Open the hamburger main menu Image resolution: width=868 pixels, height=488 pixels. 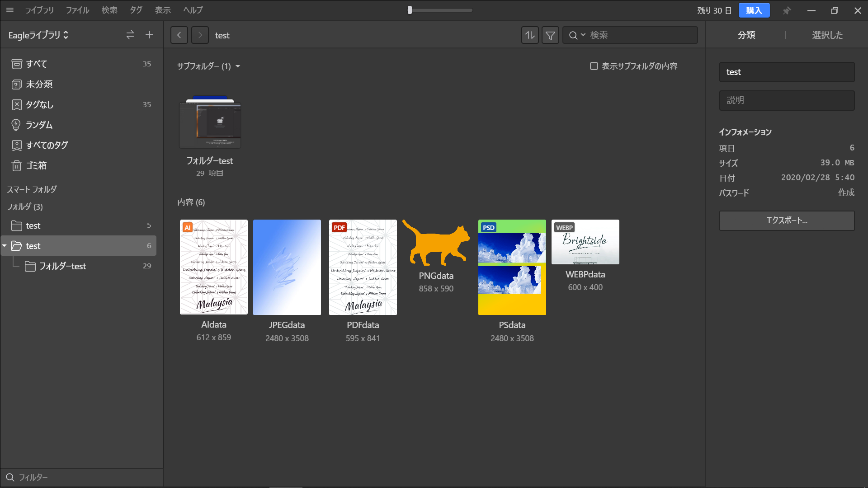[x=10, y=10]
